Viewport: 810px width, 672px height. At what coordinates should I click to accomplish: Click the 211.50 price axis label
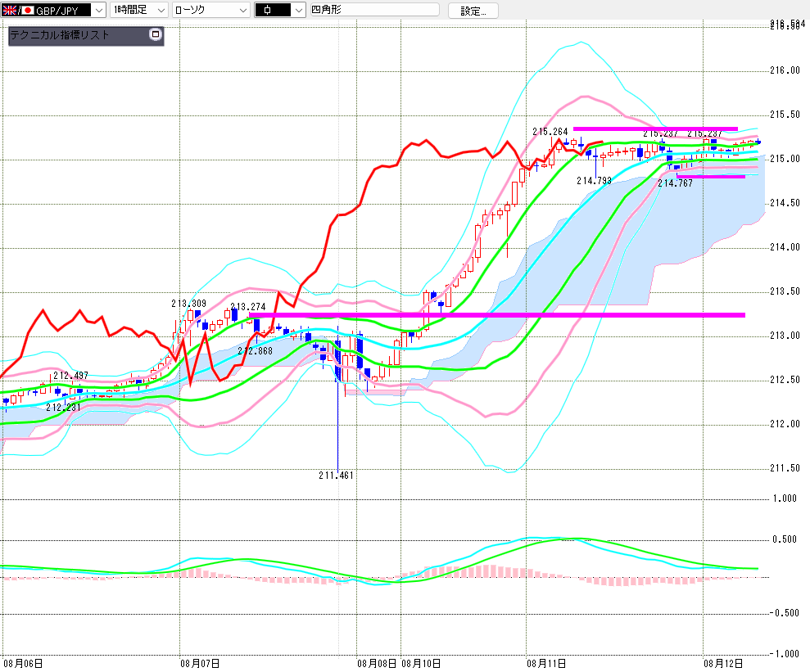[785, 468]
